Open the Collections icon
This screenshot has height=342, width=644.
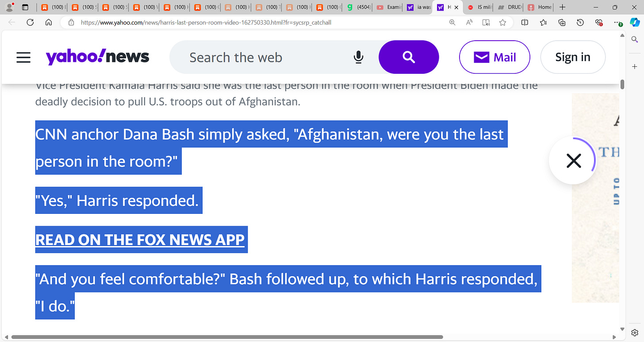(x=562, y=23)
